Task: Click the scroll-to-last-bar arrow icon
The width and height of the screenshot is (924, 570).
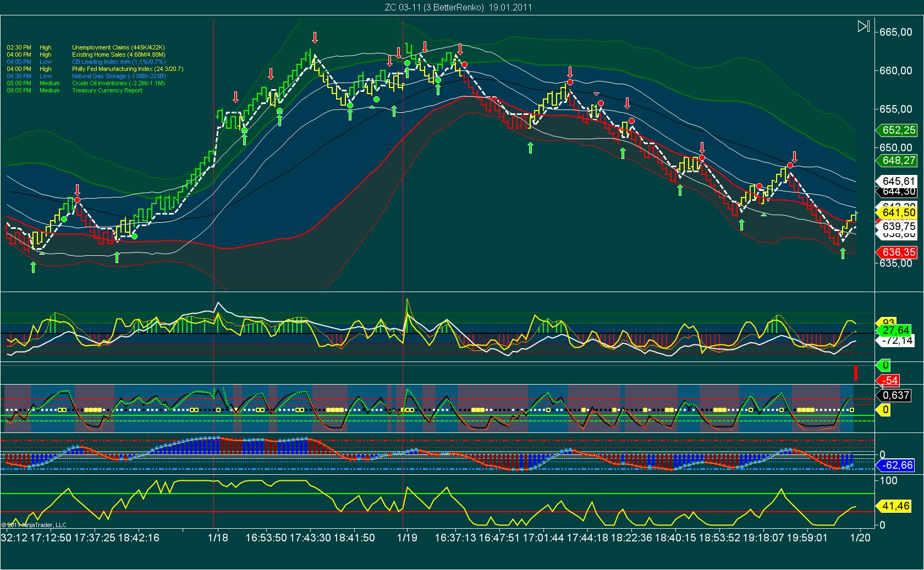Action: coord(864,26)
